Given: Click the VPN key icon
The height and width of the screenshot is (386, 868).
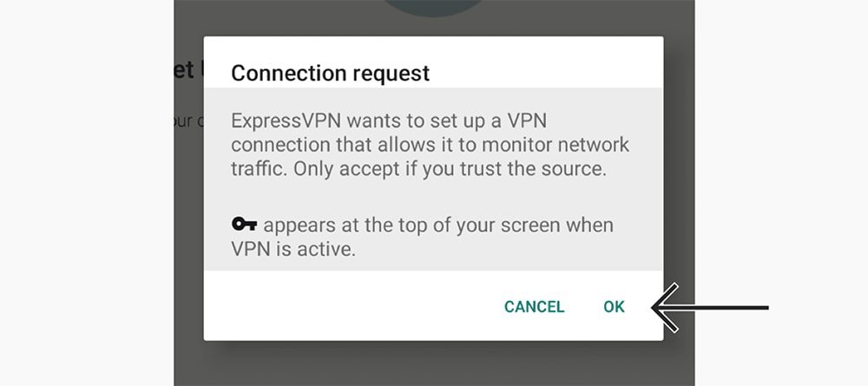Looking at the screenshot, I should click(244, 224).
